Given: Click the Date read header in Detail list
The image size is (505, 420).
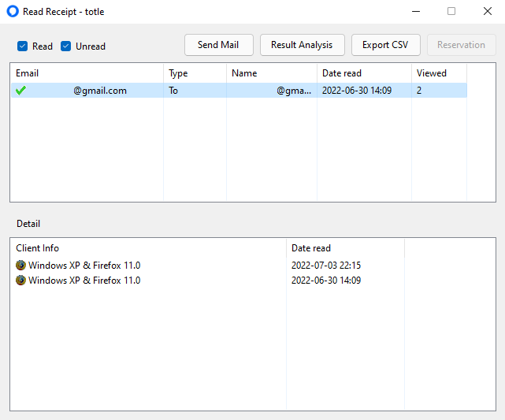Looking at the screenshot, I should tap(345, 248).
